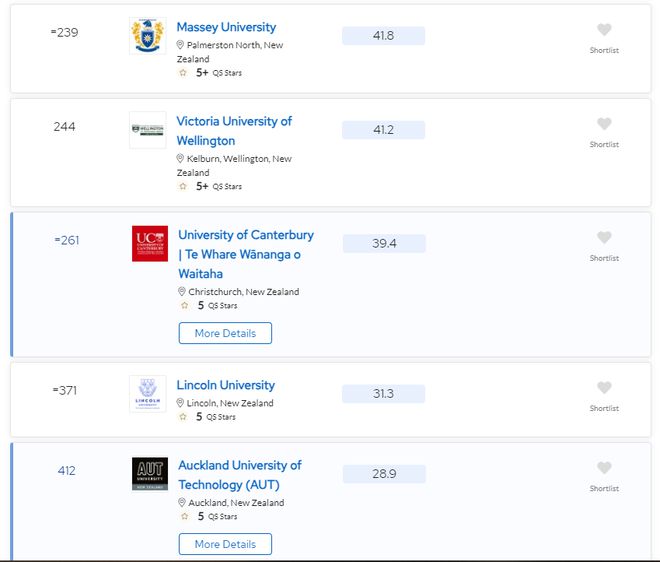Open Massey University crest logo
Screen dimensions: 660x562
coord(148,36)
